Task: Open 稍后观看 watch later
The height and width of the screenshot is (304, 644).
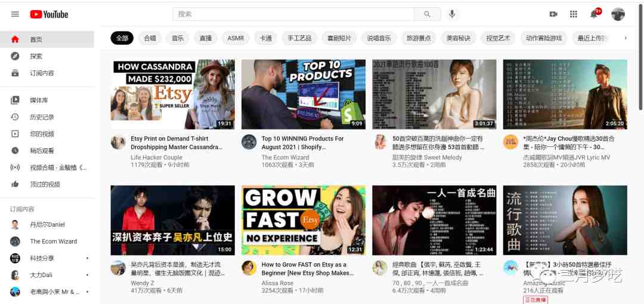Action: [47, 151]
